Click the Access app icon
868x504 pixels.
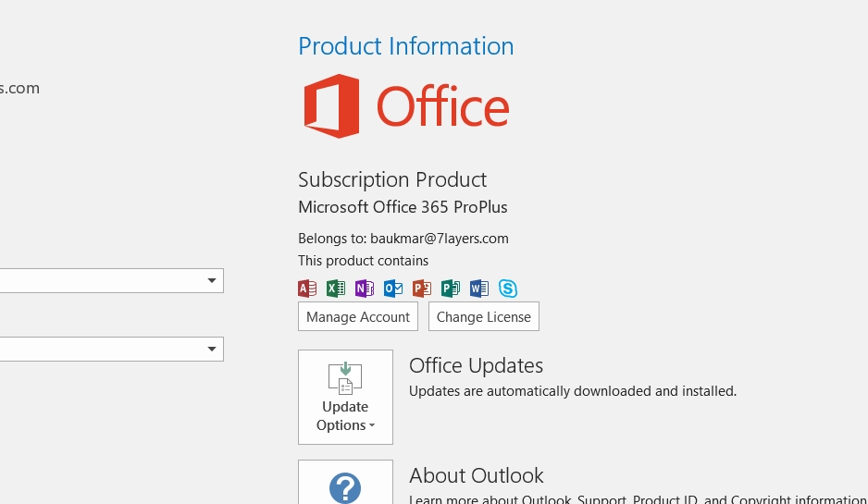click(x=307, y=289)
